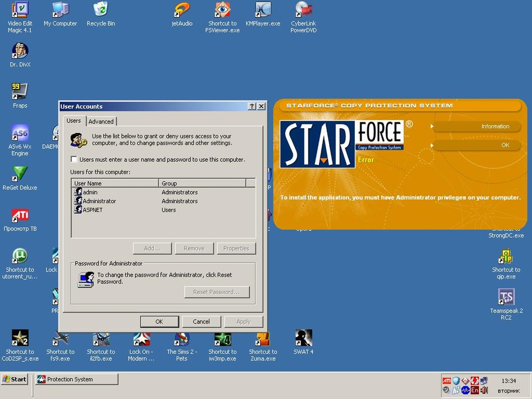Open the volume control in system tray
The image size is (532, 399).
(x=484, y=390)
